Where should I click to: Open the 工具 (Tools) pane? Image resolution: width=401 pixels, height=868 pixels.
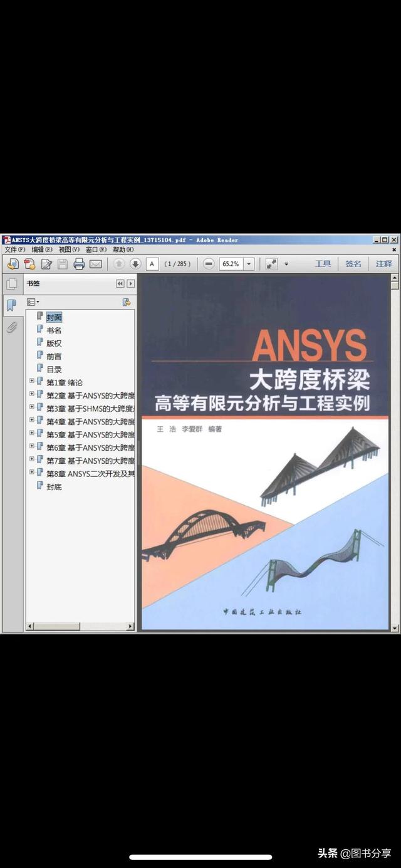click(x=323, y=264)
